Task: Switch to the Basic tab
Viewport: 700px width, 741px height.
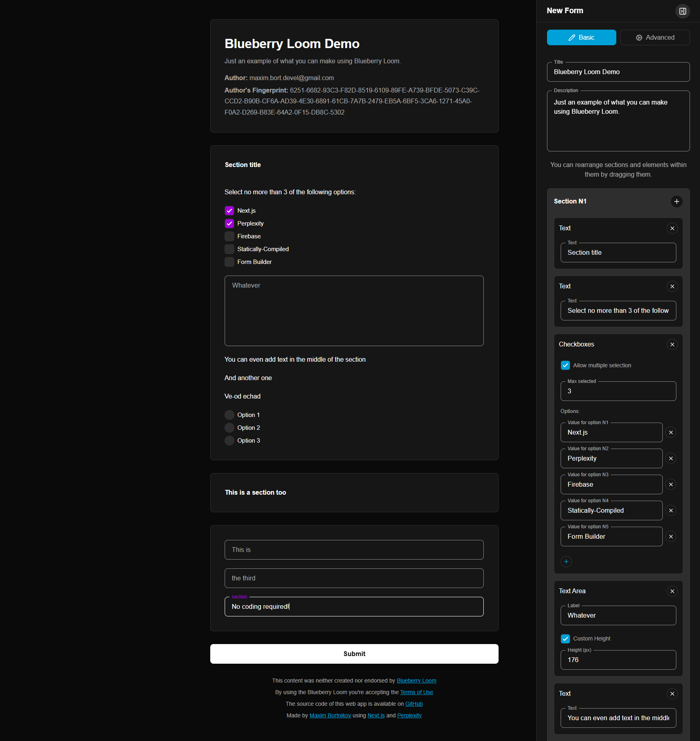Action: pos(581,37)
